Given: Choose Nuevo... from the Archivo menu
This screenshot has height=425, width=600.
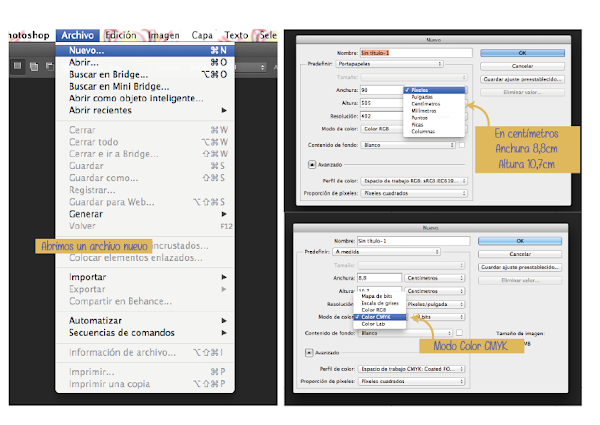Looking at the screenshot, I should [145, 50].
